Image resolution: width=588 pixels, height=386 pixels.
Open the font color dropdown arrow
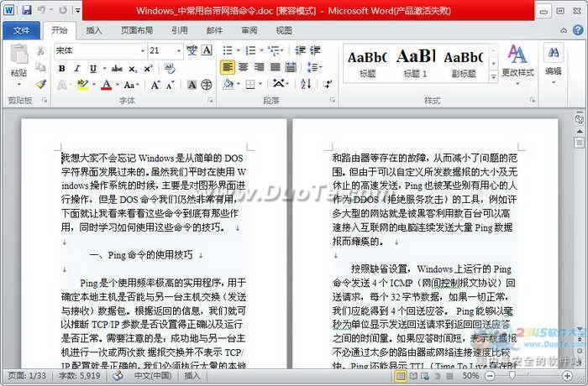(x=117, y=85)
